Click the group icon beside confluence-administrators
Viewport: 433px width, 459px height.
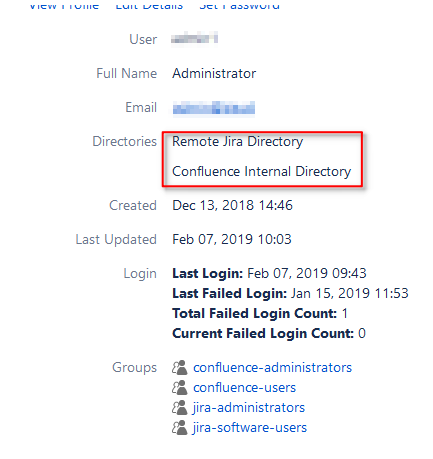[180, 367]
